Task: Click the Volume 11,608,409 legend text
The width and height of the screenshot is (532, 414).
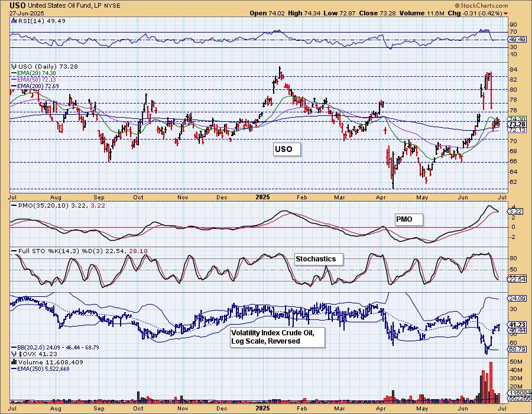Action: pos(51,362)
